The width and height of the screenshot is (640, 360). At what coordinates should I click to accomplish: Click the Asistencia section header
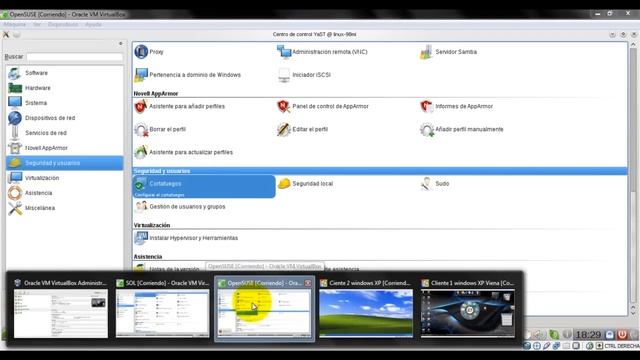148,257
